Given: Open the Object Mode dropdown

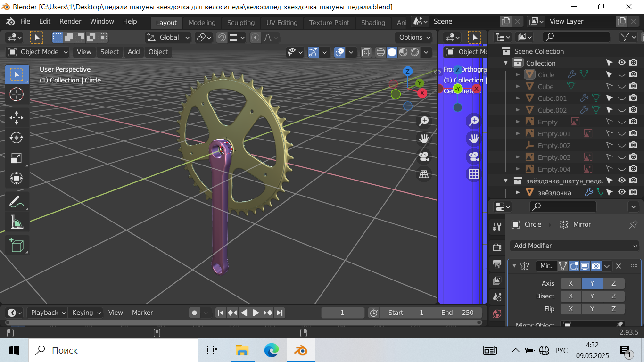Looking at the screenshot, I should (38, 52).
